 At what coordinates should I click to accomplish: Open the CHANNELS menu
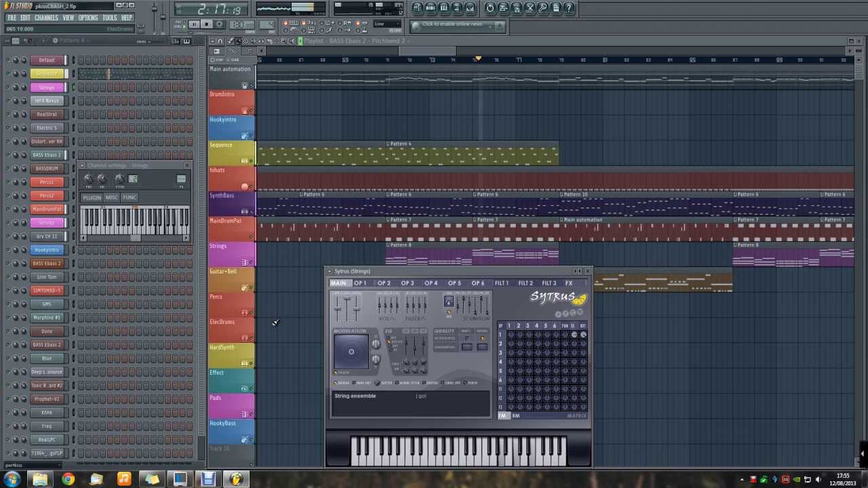tap(46, 18)
